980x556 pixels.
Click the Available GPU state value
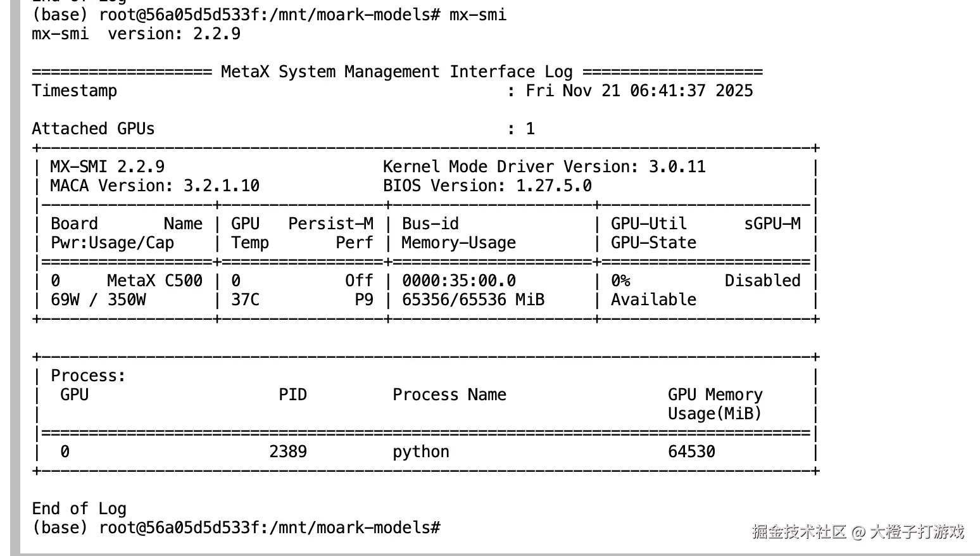click(x=653, y=300)
